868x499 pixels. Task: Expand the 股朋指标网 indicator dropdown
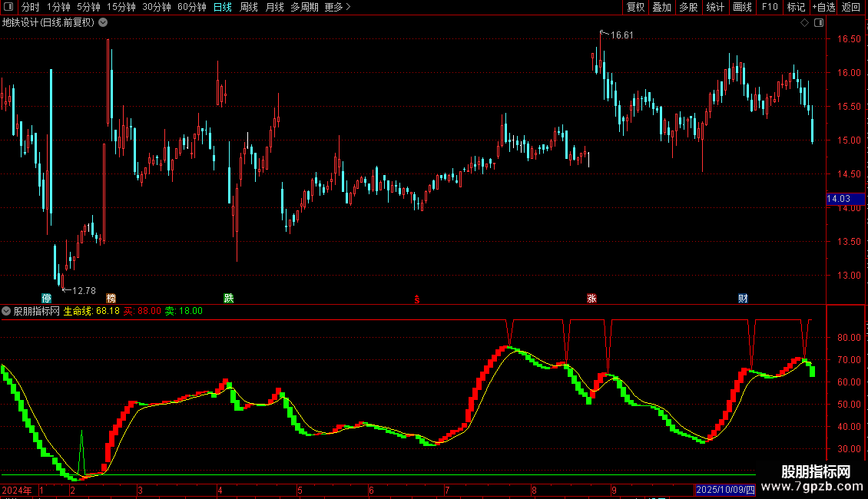click(x=6, y=311)
